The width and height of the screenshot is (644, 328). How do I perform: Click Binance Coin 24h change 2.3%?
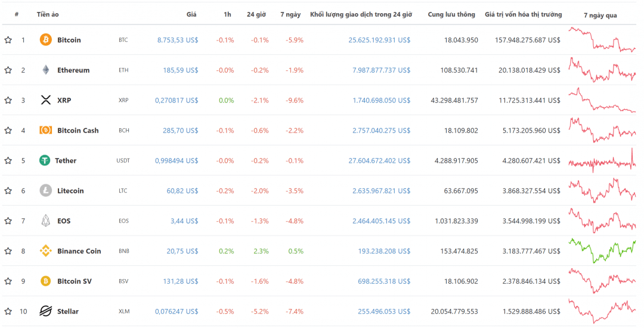pyautogui.click(x=261, y=251)
